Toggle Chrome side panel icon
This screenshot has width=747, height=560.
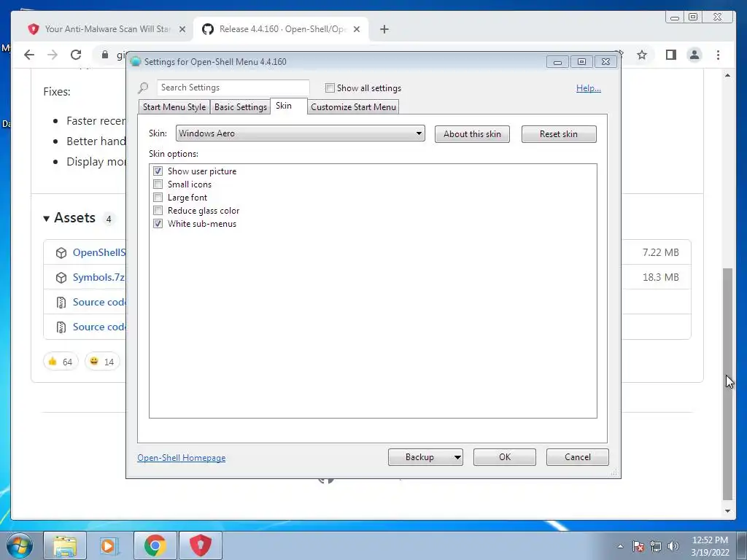click(x=671, y=55)
